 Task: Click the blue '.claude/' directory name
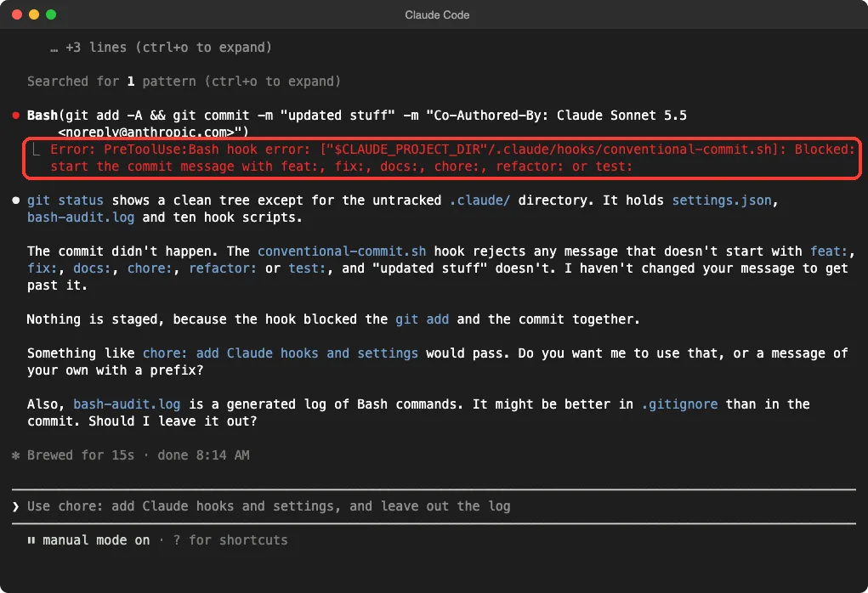coord(479,200)
